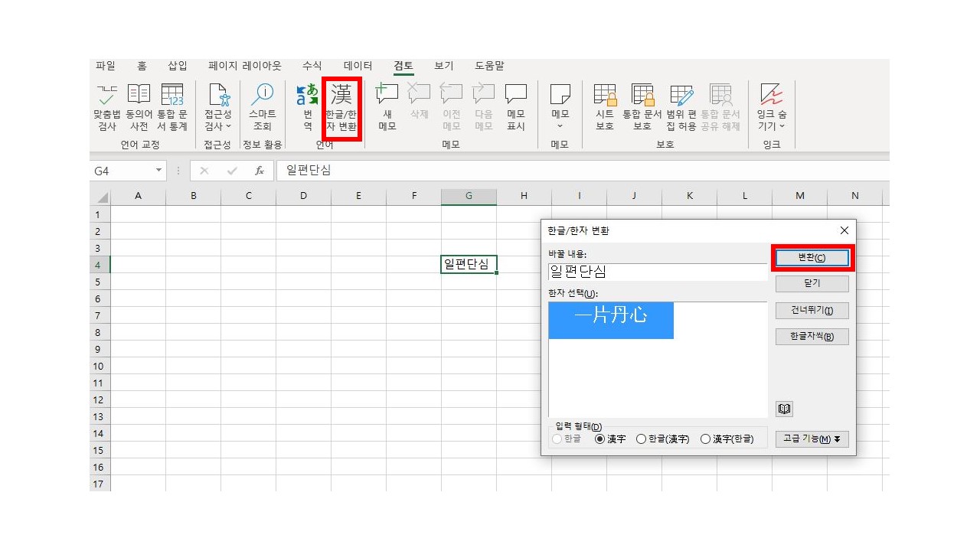Click the confirm checkmark in formula bar
980x551 pixels.
point(232,171)
